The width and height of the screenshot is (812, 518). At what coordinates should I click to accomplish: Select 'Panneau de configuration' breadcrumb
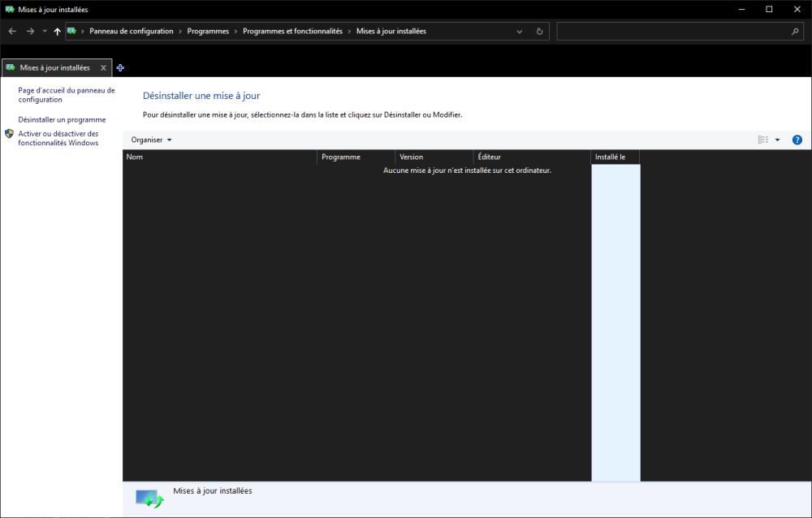(131, 31)
